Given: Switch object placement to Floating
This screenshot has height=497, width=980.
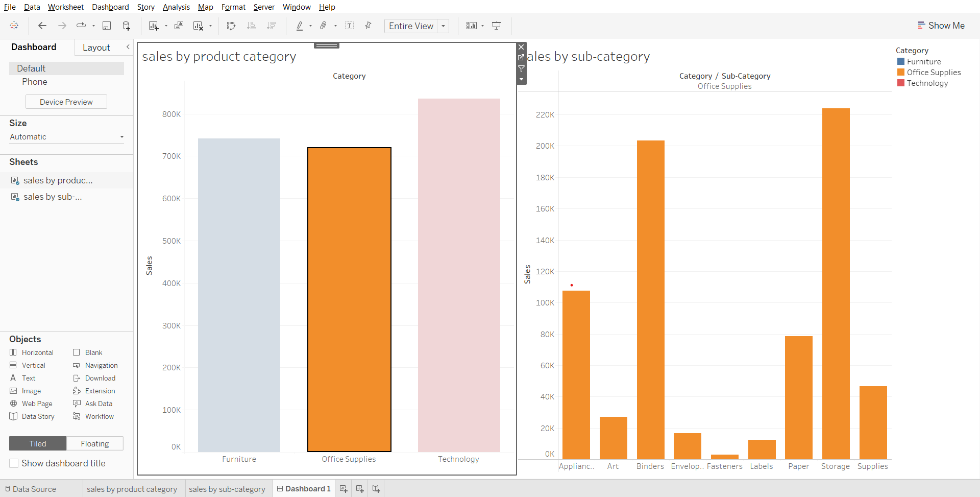Looking at the screenshot, I should click(94, 443).
